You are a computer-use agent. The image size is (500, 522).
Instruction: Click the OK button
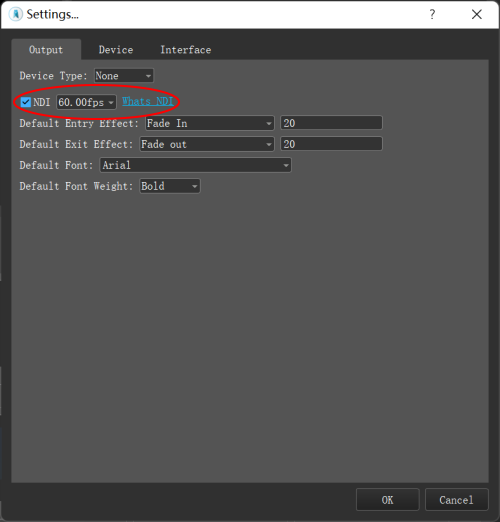387,500
